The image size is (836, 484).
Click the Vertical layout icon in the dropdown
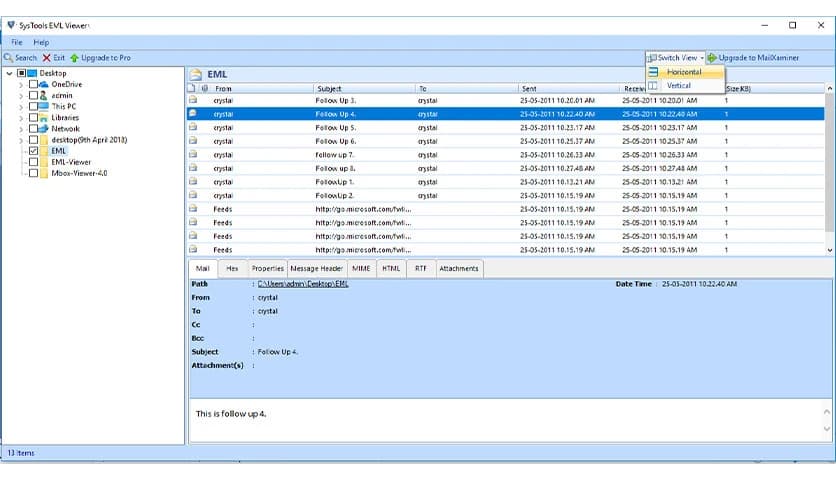click(x=653, y=85)
